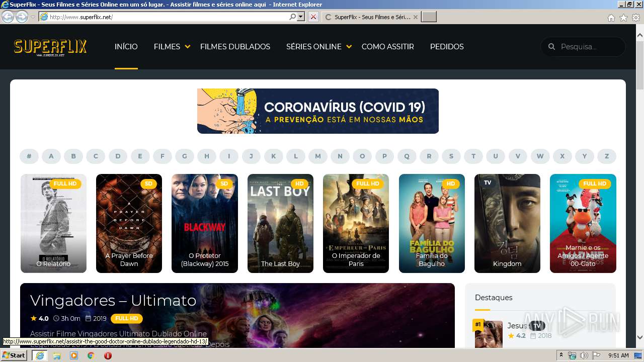Go to INÍCIO menu

(126, 47)
